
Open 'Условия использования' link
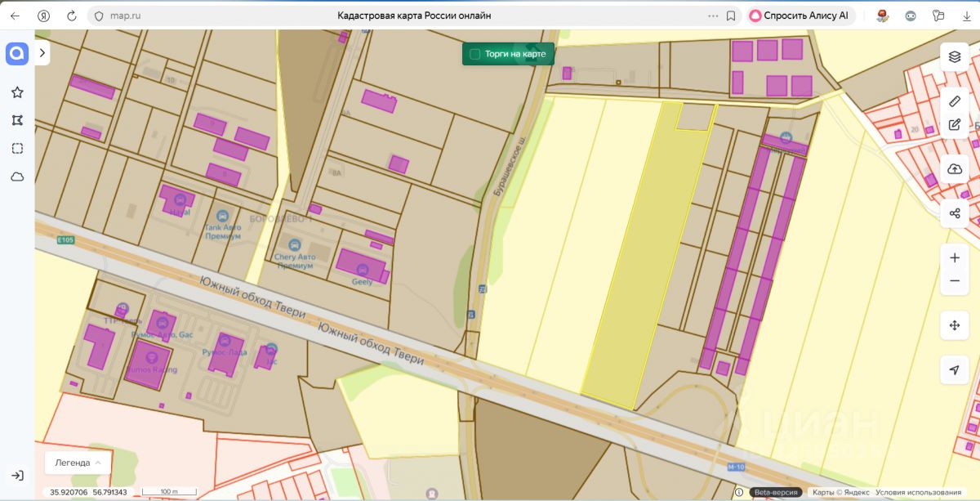coord(918,493)
